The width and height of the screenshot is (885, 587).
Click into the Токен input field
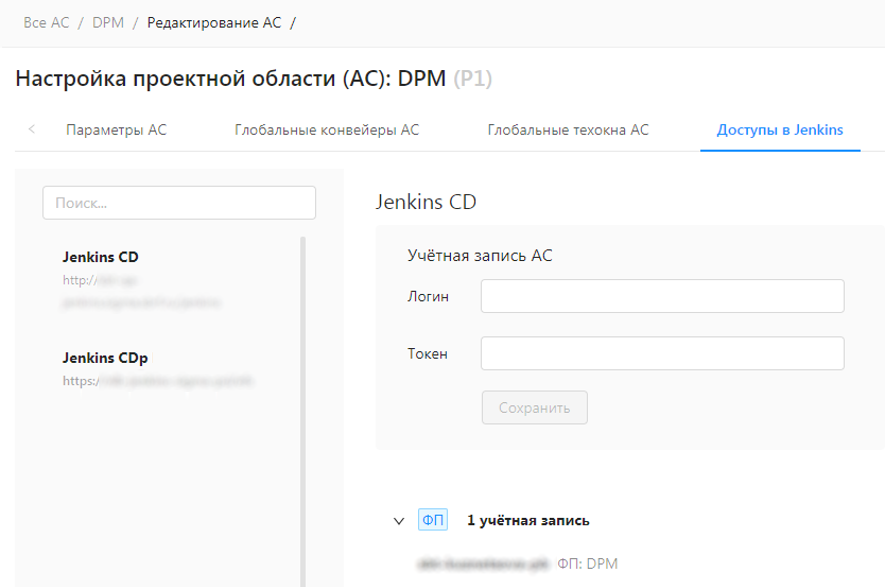[662, 353]
